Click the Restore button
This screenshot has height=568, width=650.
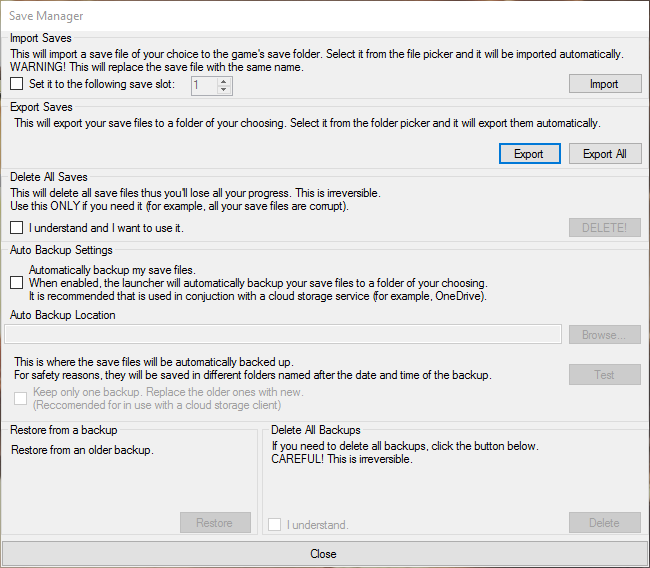click(x=215, y=523)
